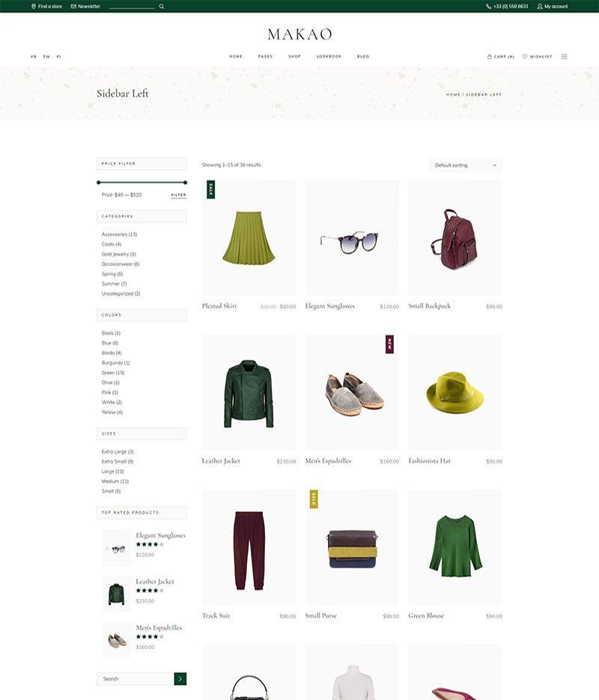Select the Green (15) color filter
This screenshot has width=599, height=700.
click(113, 373)
